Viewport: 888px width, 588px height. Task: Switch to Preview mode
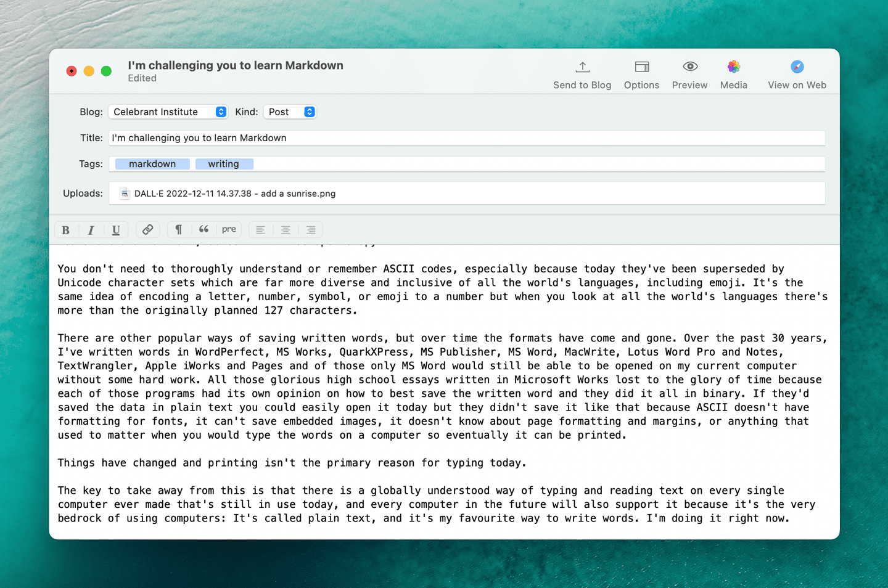click(x=689, y=73)
